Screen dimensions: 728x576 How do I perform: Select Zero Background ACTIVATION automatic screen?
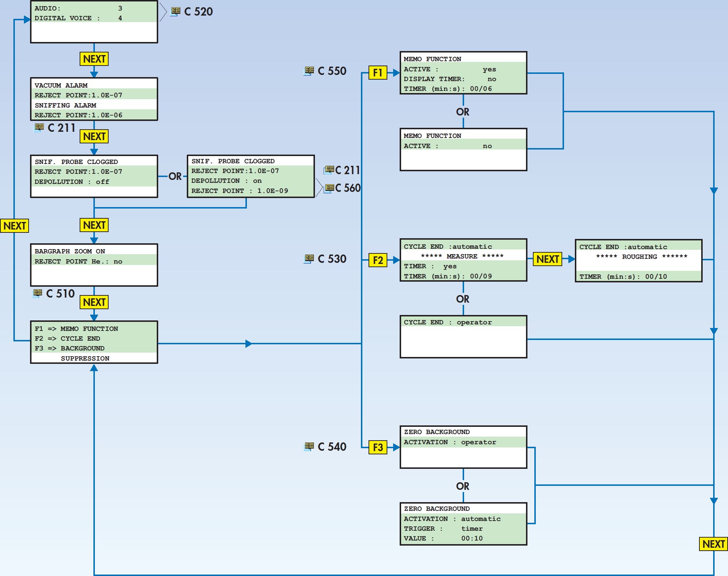click(x=463, y=524)
